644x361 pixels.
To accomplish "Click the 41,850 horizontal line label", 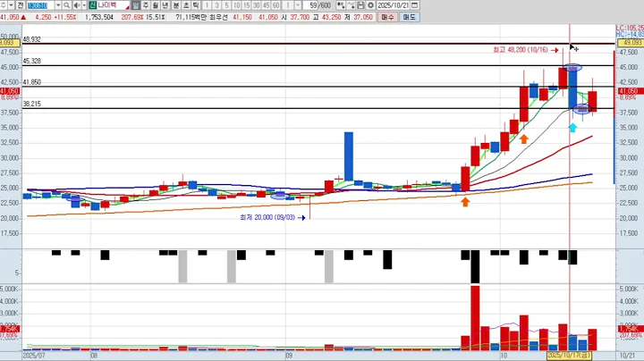I will (x=31, y=82).
